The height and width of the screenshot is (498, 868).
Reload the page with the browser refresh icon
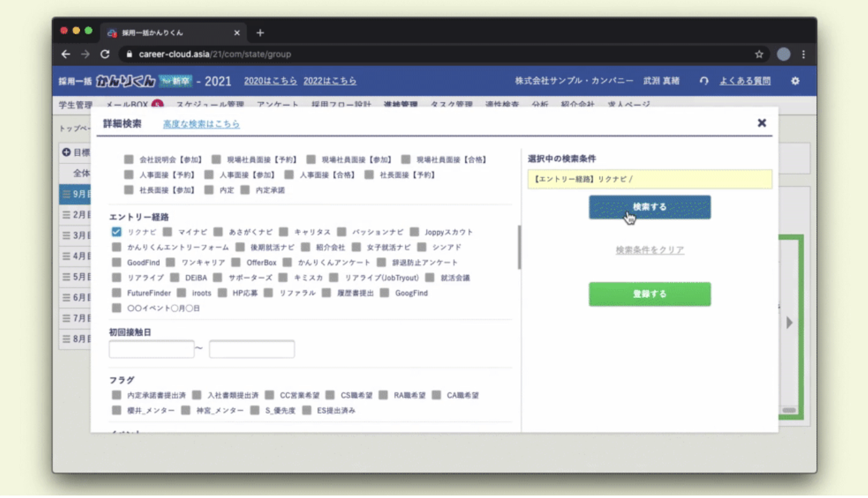point(105,54)
